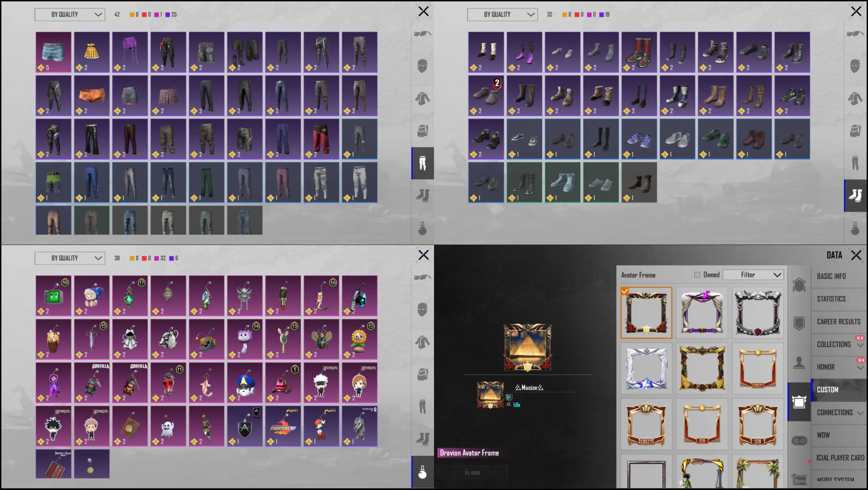868x490 pixels.
Task: Open the avatar frame Filter dropdown
Action: (753, 275)
